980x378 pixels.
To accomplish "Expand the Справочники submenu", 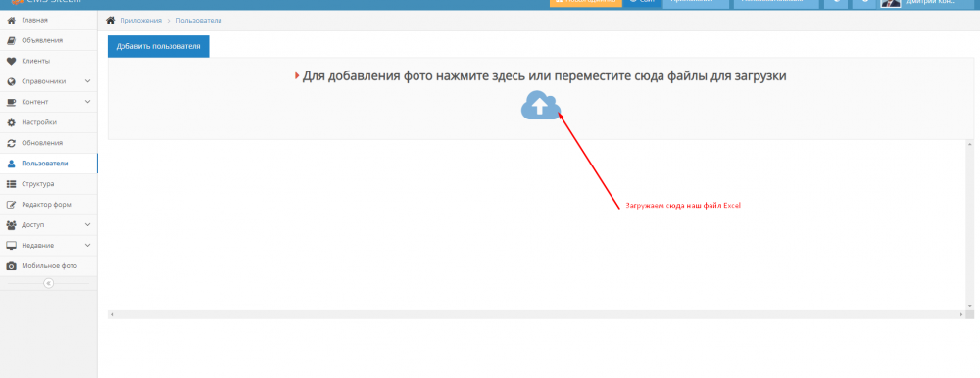I will pos(49,81).
